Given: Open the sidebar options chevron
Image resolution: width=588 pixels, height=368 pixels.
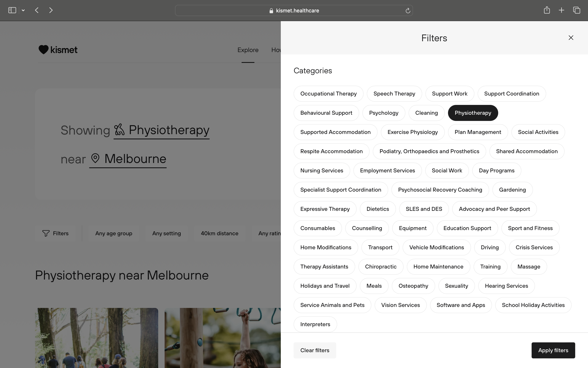Looking at the screenshot, I should (x=23, y=10).
